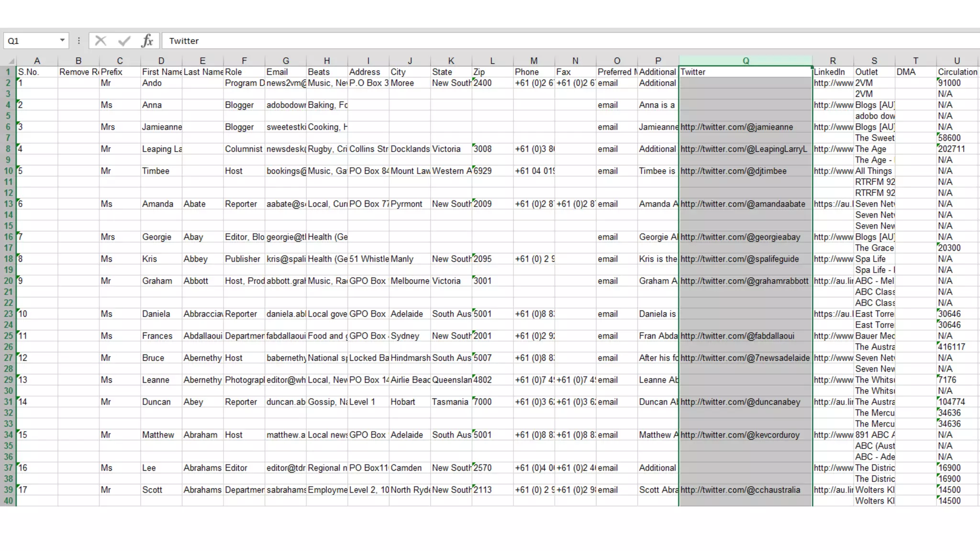Open the twitter.com/@grahamrabbott link
Screen dimensions: 980x551
tap(744, 281)
